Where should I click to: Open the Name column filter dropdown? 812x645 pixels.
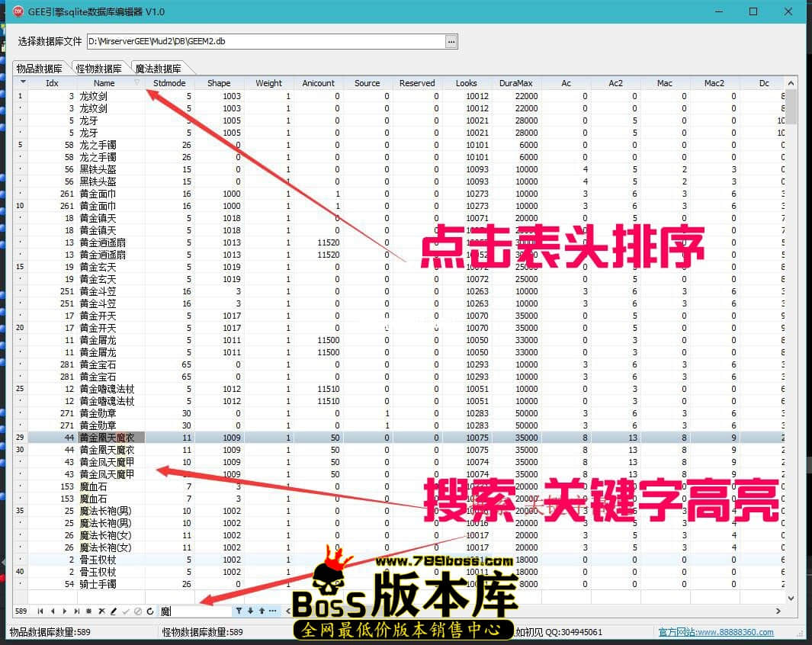[137, 83]
